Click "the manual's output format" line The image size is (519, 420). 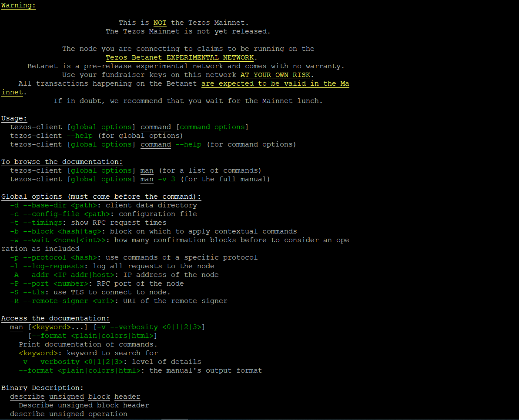click(141, 371)
